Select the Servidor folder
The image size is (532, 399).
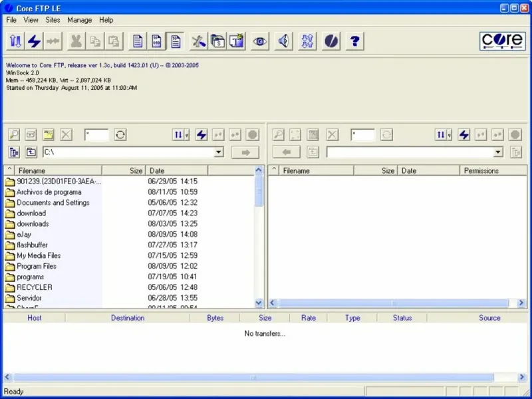coord(29,298)
